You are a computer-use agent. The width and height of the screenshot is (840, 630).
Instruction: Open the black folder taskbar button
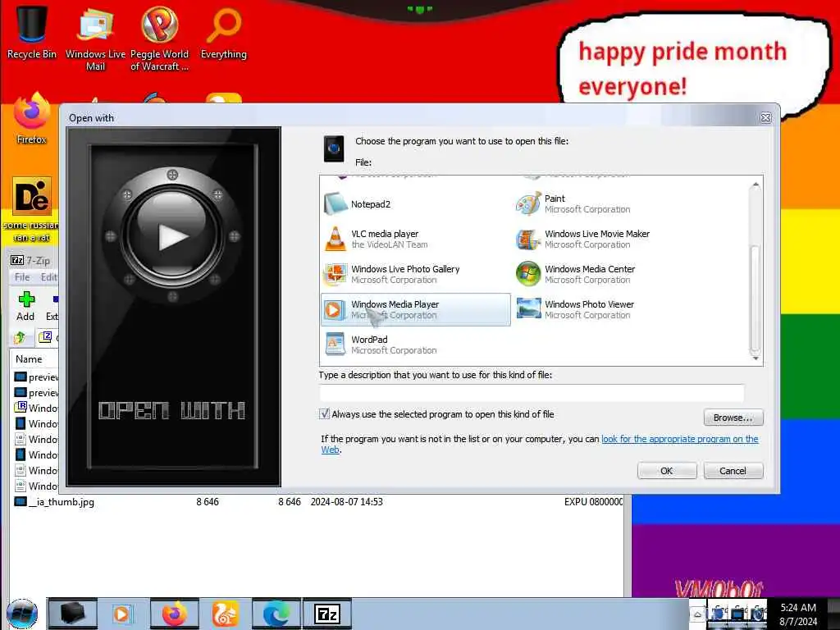tap(72, 614)
